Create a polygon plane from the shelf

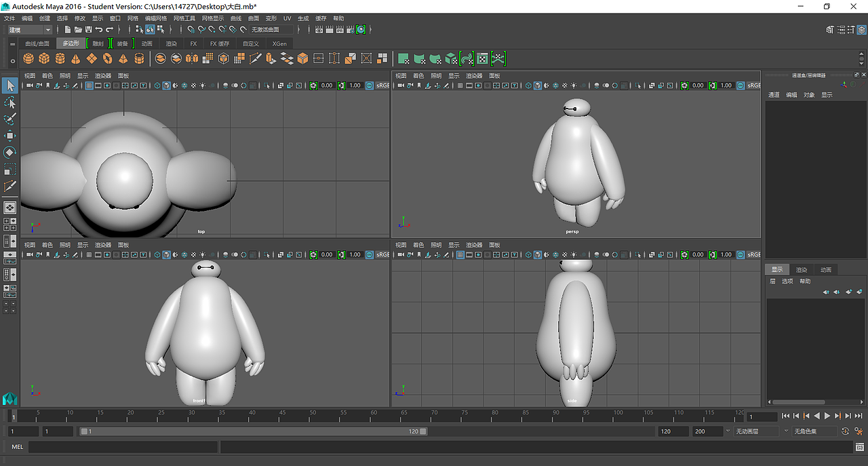click(92, 59)
